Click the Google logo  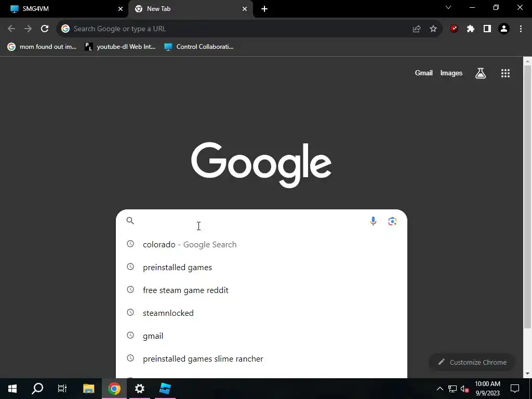click(x=261, y=165)
